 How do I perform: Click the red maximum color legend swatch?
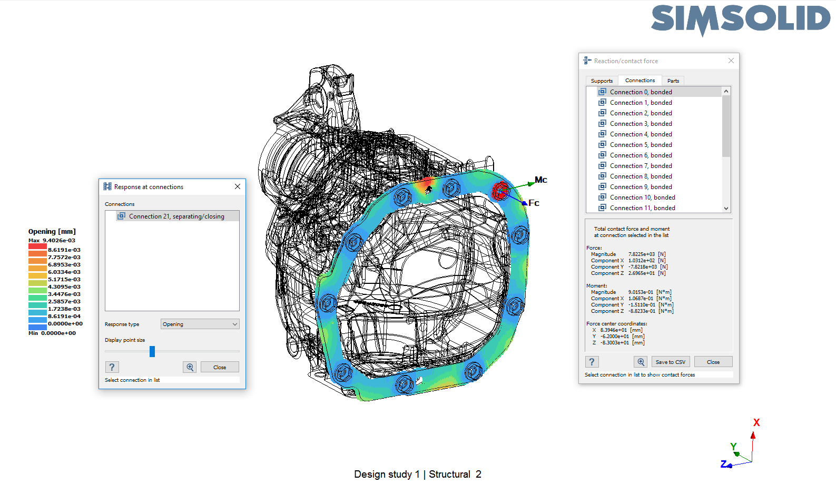pos(37,246)
